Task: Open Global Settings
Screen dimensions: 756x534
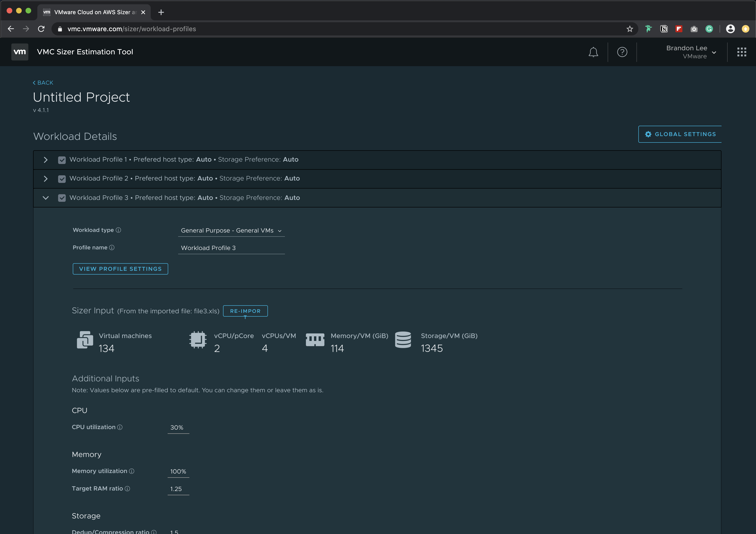Action: [x=680, y=134]
